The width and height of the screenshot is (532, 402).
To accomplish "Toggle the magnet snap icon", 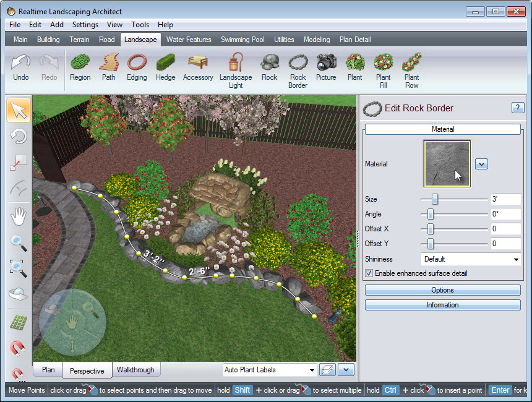I will 18,348.
